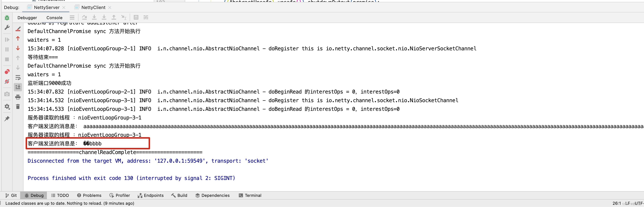The height and width of the screenshot is (207, 644).
Task: Click the pin tab icon
Action: click(x=7, y=119)
